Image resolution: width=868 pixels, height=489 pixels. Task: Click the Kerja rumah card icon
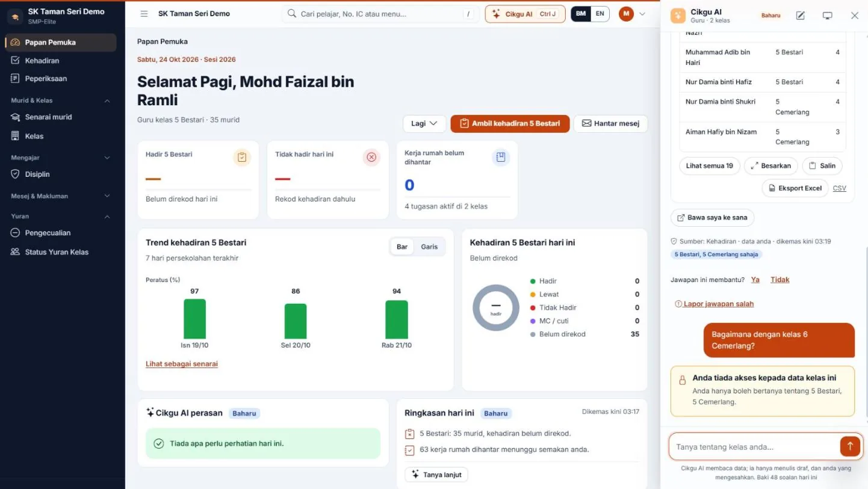coord(500,158)
